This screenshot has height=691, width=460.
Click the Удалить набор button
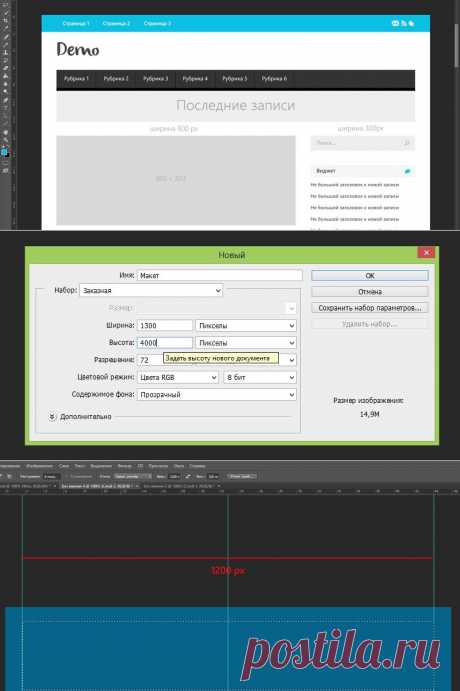pyautogui.click(x=370, y=324)
